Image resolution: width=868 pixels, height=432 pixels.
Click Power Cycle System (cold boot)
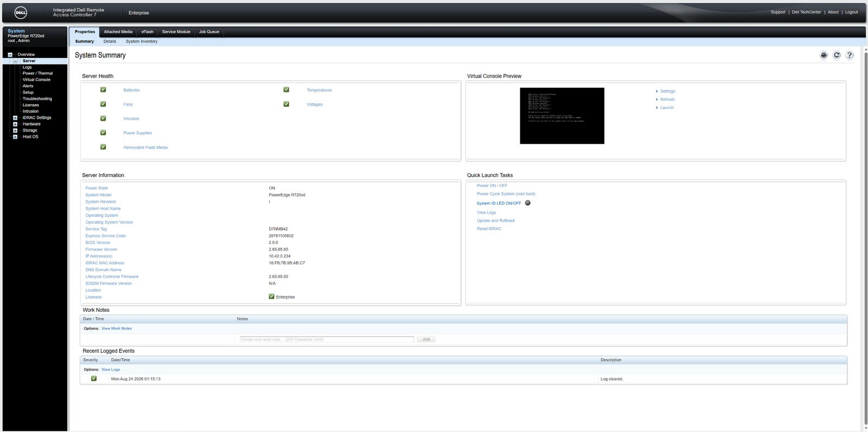tap(506, 194)
